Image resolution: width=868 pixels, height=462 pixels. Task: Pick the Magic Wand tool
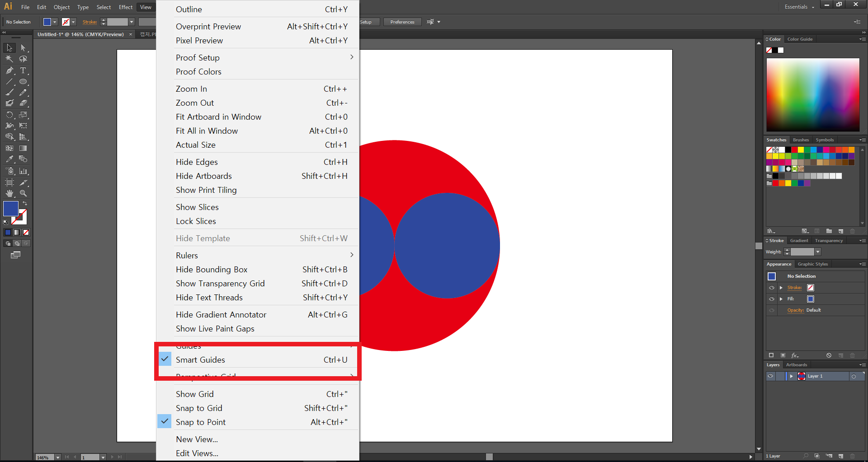pyautogui.click(x=9, y=59)
